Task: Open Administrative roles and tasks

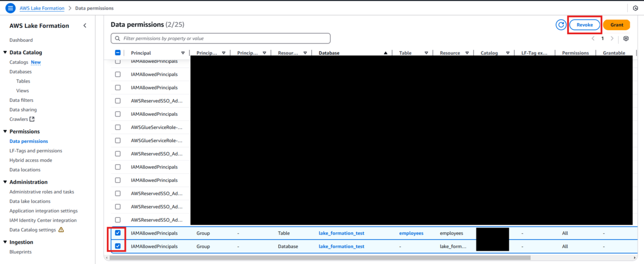Action: pos(42,192)
